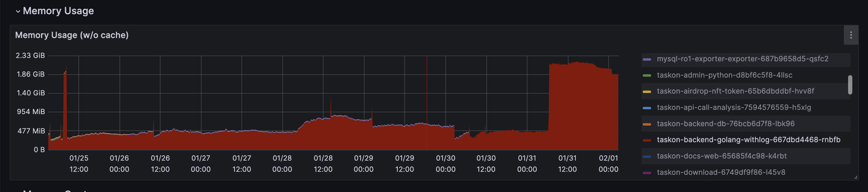Toggle mysql-ro1-exporter-exporter series in legend
The height and width of the screenshot is (192, 868).
click(x=742, y=59)
